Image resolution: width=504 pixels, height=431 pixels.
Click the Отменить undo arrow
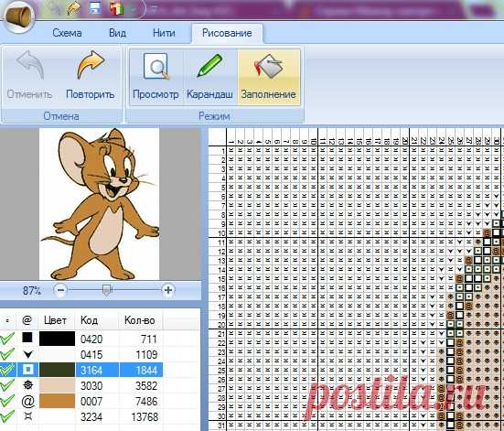(30, 65)
